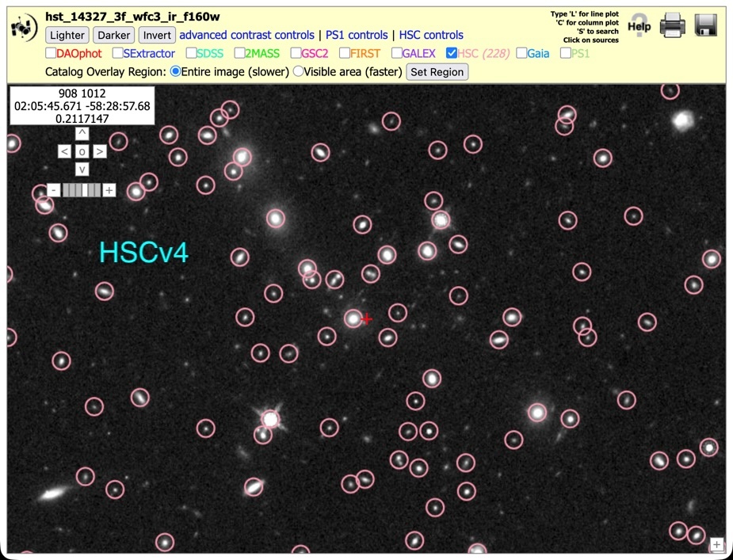Click the bright source circled beside red cross
733x560 pixels.
click(353, 318)
